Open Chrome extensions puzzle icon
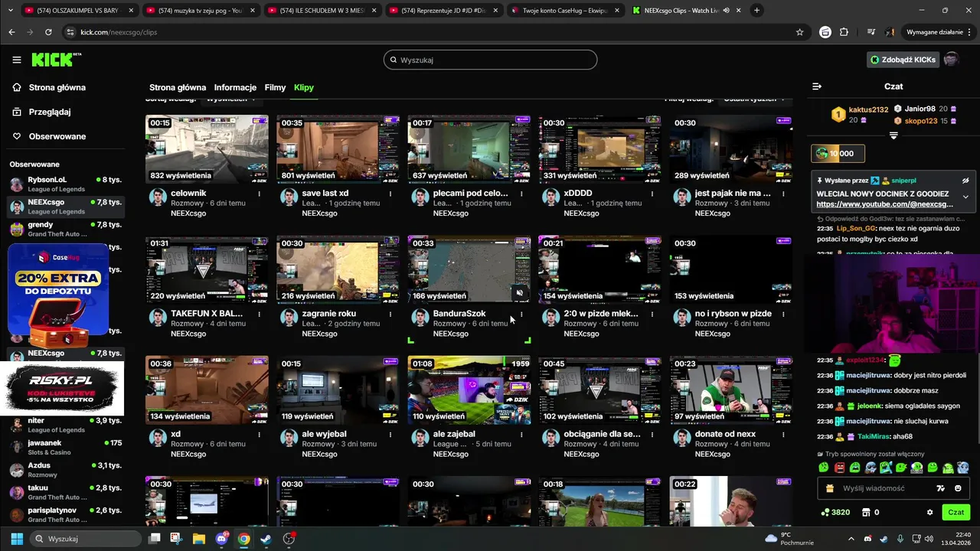Image resolution: width=980 pixels, height=551 pixels. tap(844, 32)
